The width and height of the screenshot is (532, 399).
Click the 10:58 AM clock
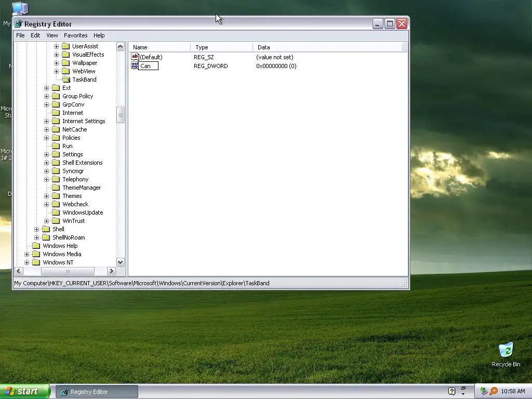pyautogui.click(x=513, y=391)
